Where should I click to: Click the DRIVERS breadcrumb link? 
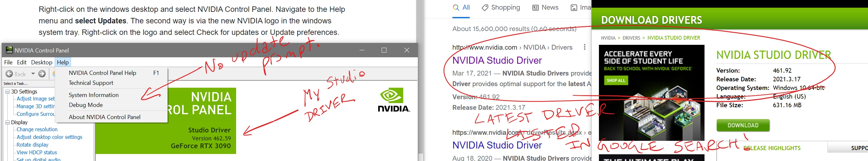click(x=632, y=38)
